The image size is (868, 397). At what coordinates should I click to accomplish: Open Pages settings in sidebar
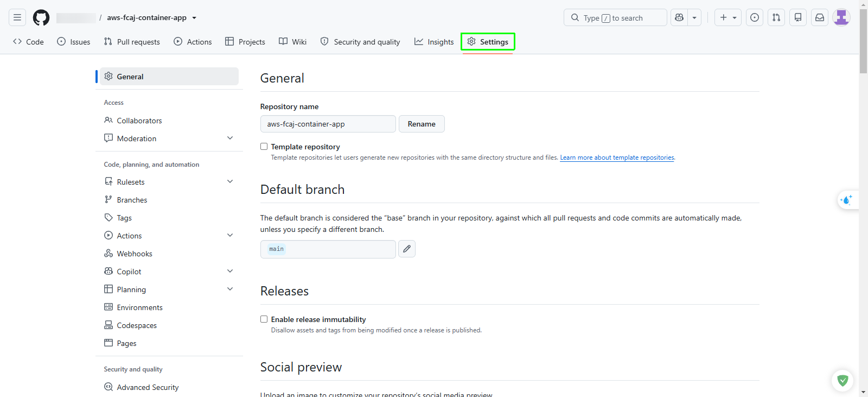pos(169,343)
